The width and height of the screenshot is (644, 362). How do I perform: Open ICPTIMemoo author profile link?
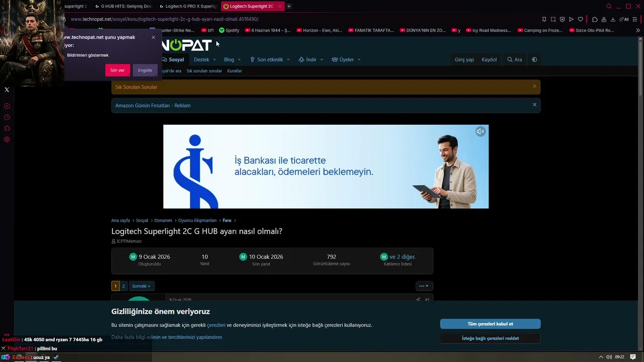129,241
